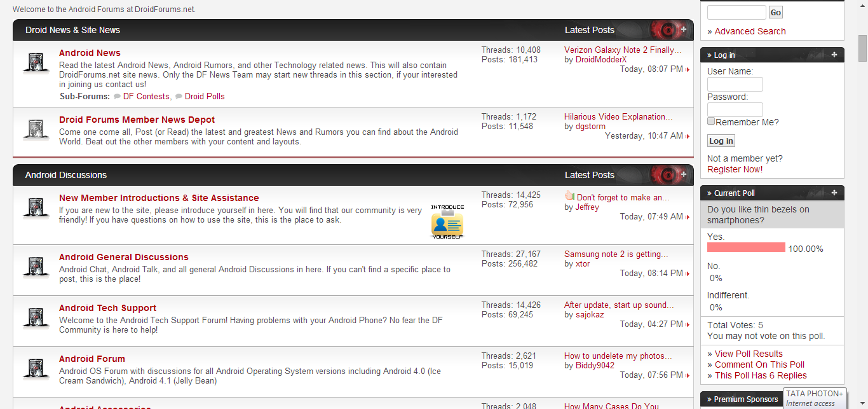The image size is (868, 409).
Task: Open Android Tech Support forum
Action: click(x=107, y=308)
